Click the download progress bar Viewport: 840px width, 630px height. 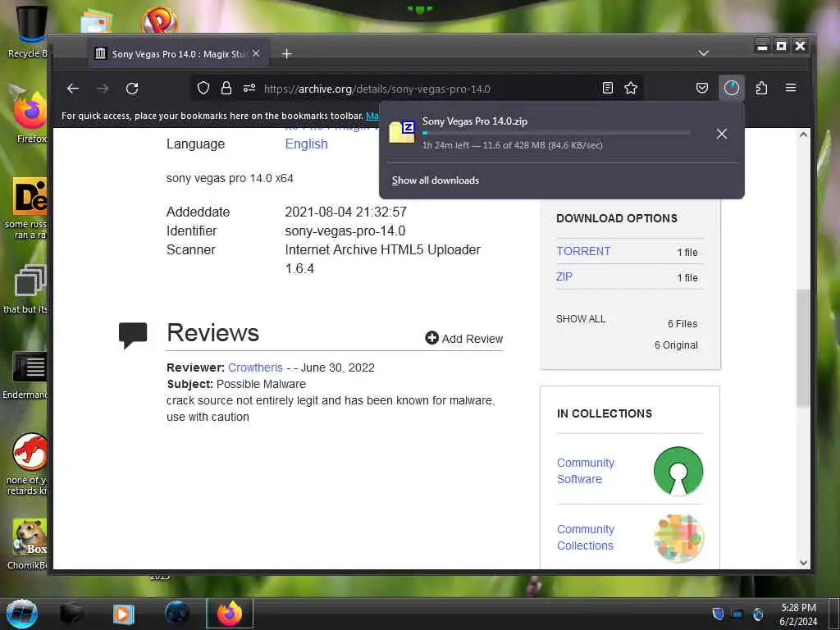(556, 133)
